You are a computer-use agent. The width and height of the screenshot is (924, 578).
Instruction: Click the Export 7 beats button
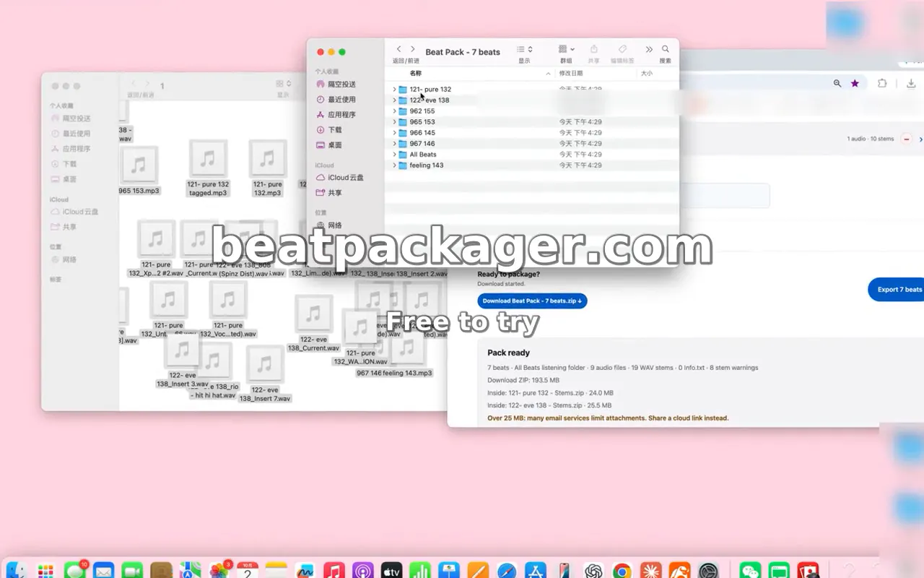[897, 289]
